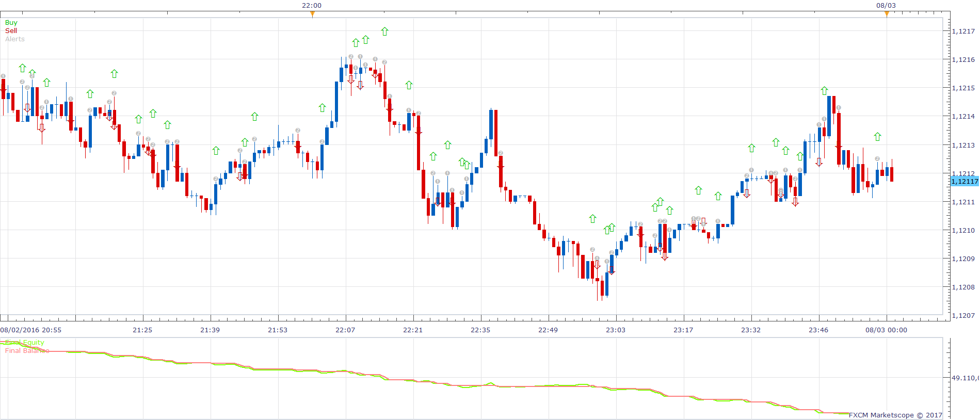
Task: Click the 23:46 time axis label
Action: click(818, 330)
